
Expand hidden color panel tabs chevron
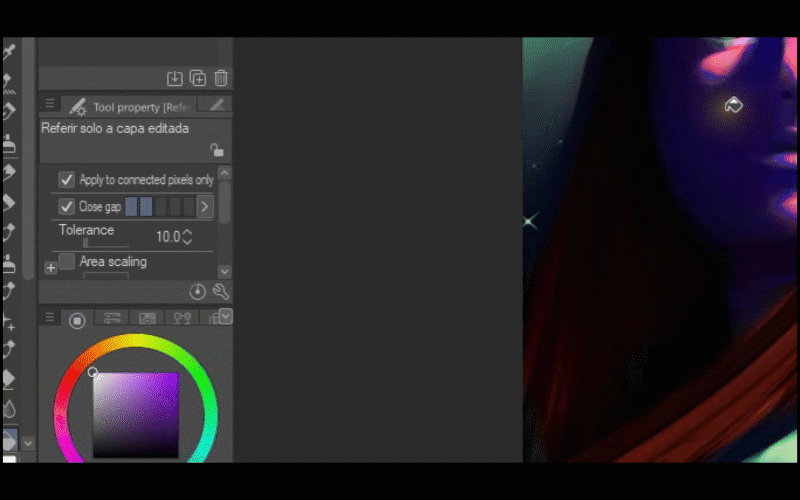tap(226, 316)
